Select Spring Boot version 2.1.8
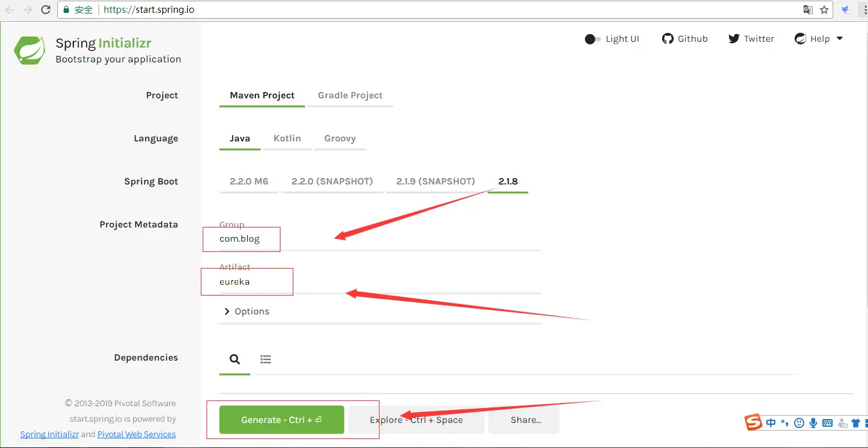This screenshot has width=868, height=448. [x=508, y=181]
